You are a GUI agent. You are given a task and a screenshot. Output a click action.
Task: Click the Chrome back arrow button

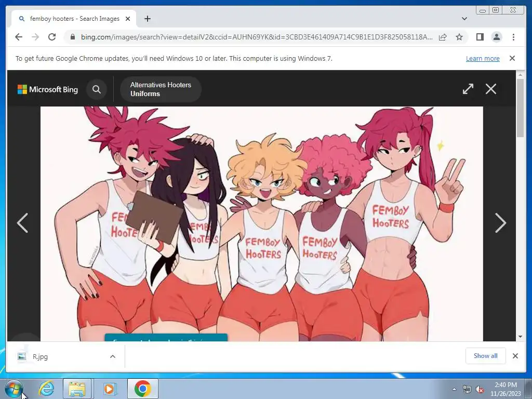point(19,37)
